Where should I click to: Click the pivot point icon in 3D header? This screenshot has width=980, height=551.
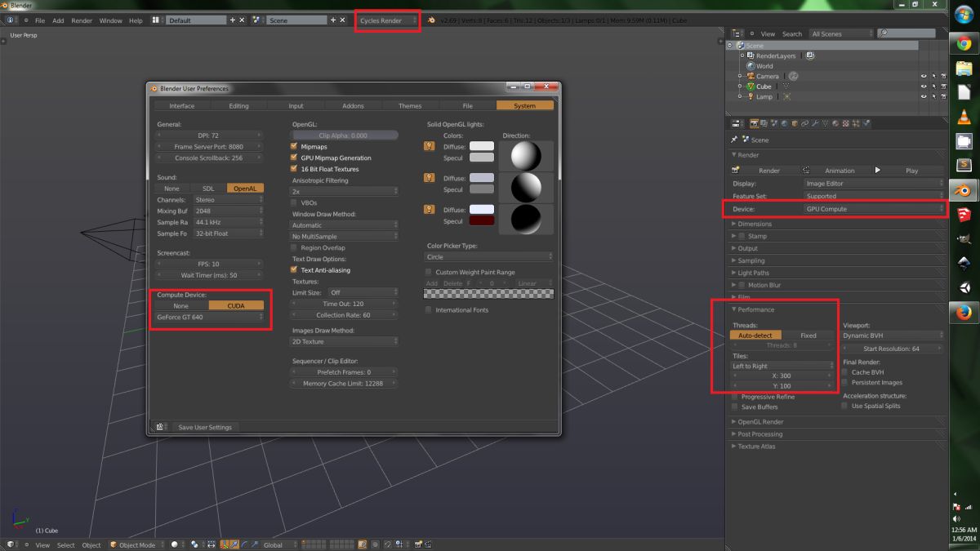(194, 544)
